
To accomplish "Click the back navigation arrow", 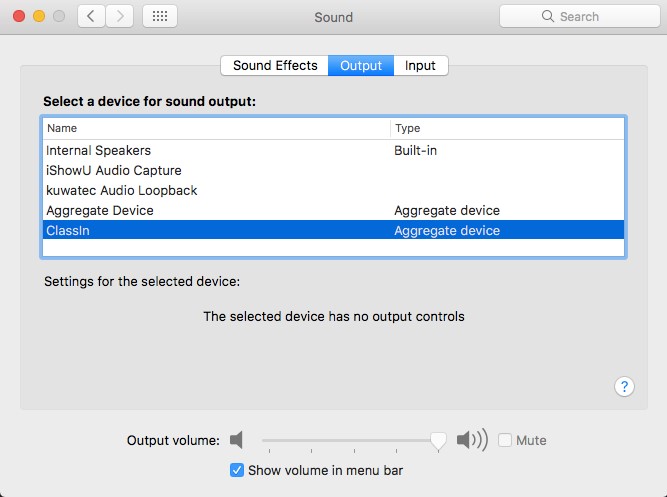I will [91, 17].
